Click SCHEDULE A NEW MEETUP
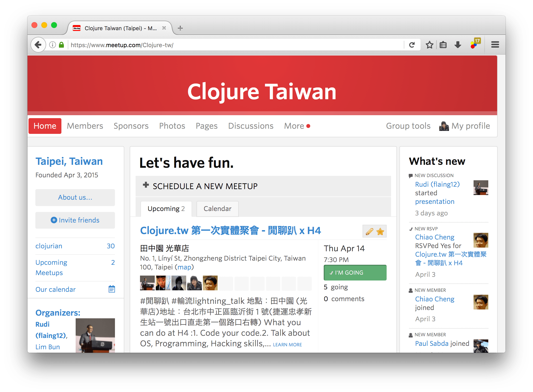This screenshot has width=533, height=392. point(205,186)
